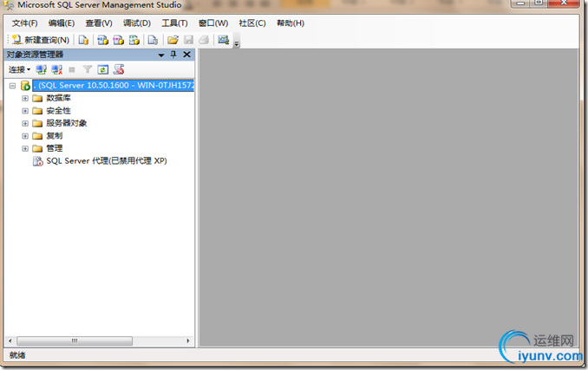Viewport: 588px width, 370px height.
Task: Start an Analysis Services XMLA query
Action: pos(134,40)
